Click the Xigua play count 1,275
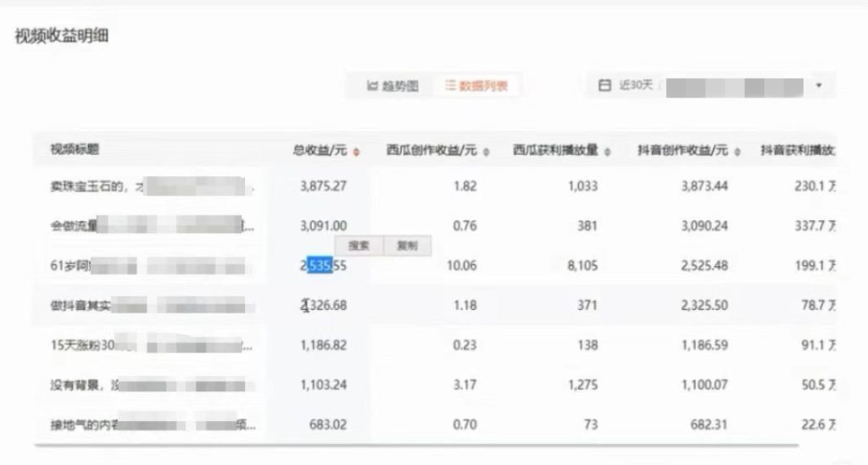 [582, 385]
